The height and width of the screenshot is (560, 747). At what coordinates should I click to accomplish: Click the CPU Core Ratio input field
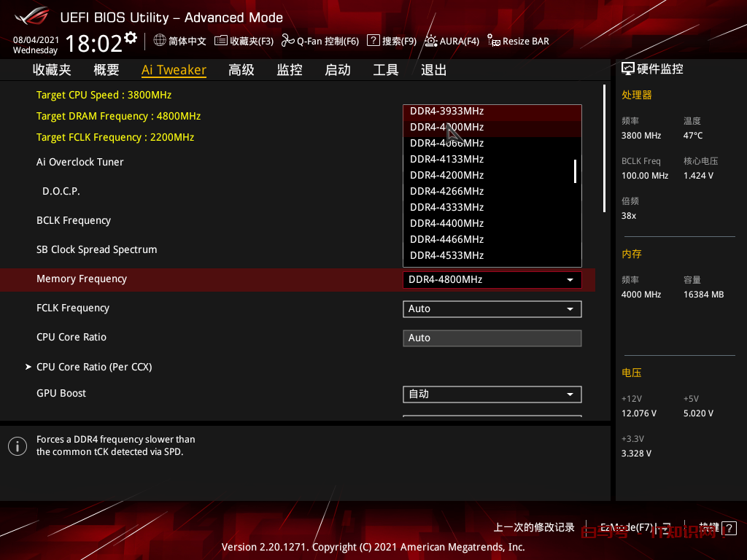(492, 338)
